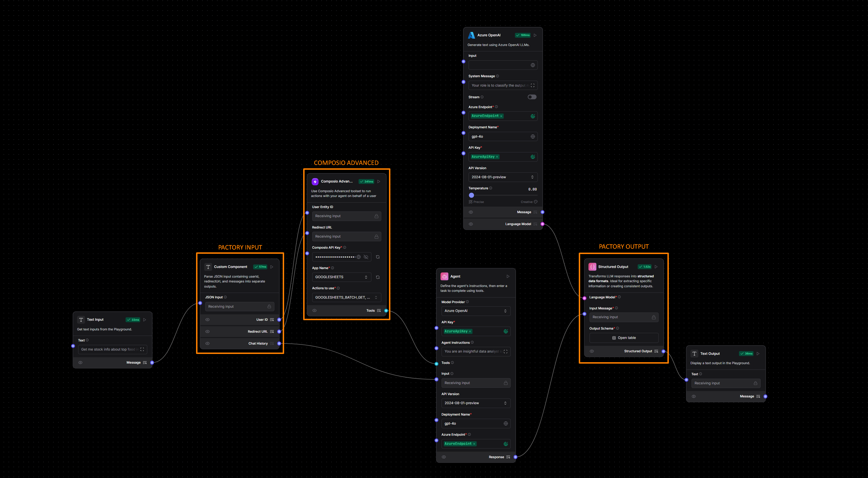The width and height of the screenshot is (868, 478).
Task: Refresh the Composio API Key field
Action: 378,257
